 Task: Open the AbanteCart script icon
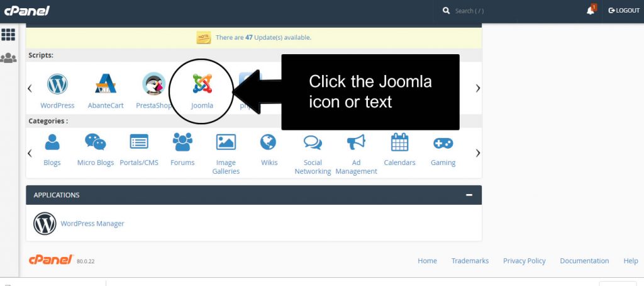(106, 84)
